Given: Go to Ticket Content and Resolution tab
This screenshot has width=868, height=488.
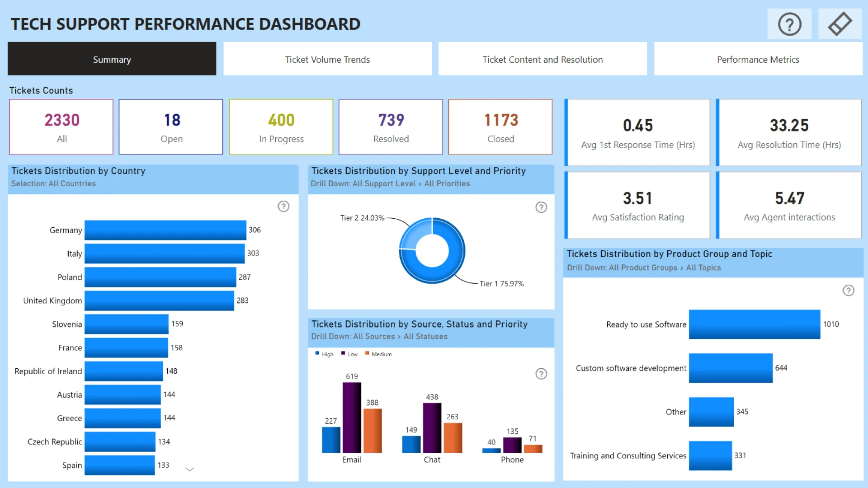Looking at the screenshot, I should (542, 59).
